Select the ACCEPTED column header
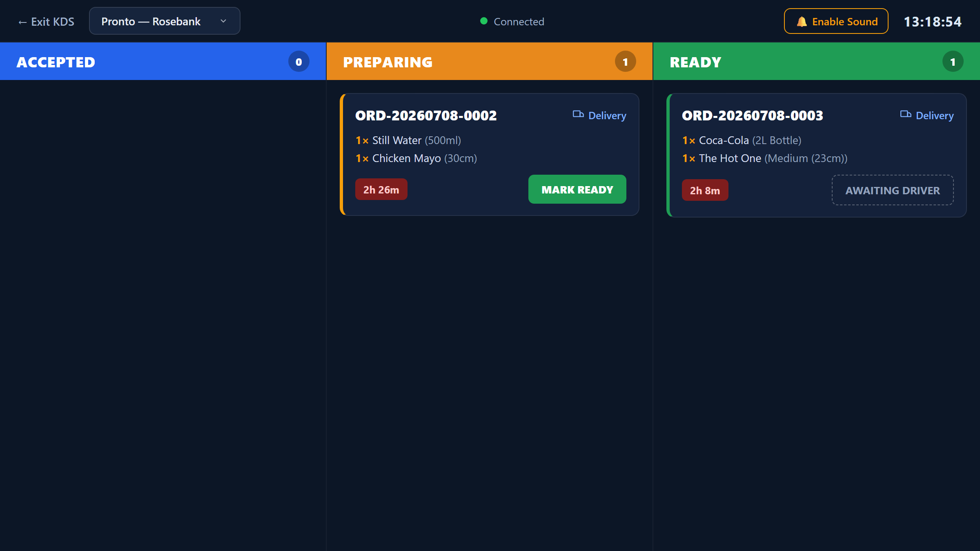The width and height of the screenshot is (980, 551). coord(163,62)
